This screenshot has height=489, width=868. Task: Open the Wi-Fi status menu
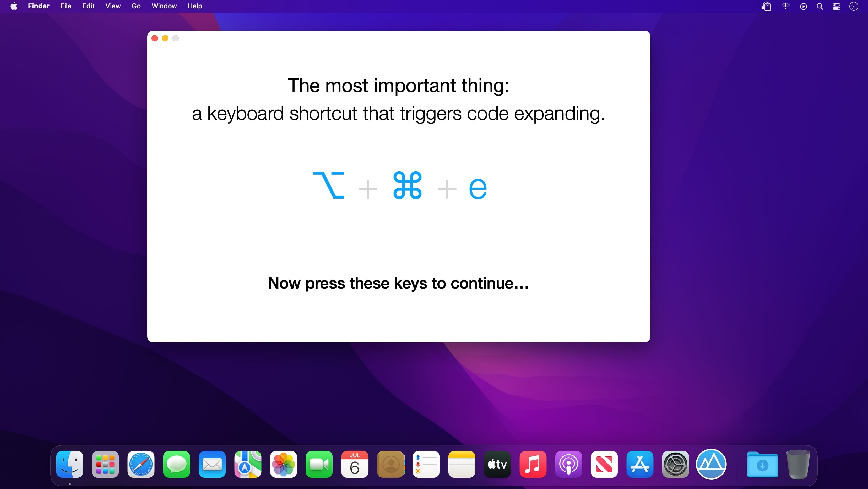[x=785, y=6]
